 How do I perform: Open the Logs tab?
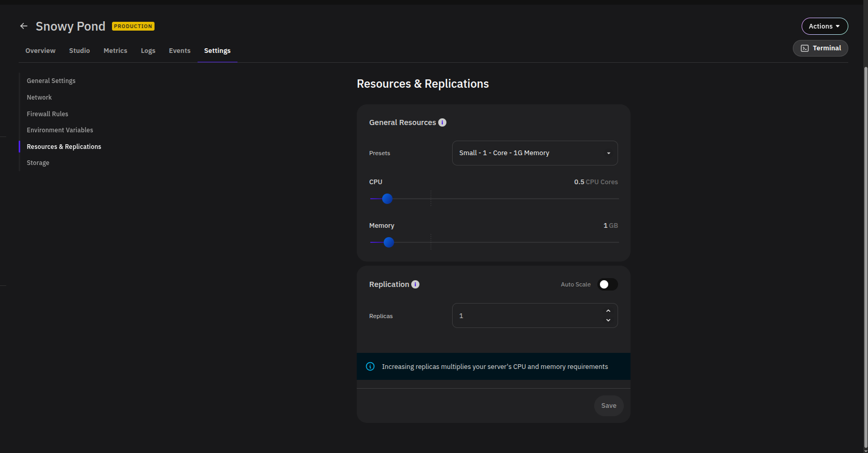coord(148,51)
